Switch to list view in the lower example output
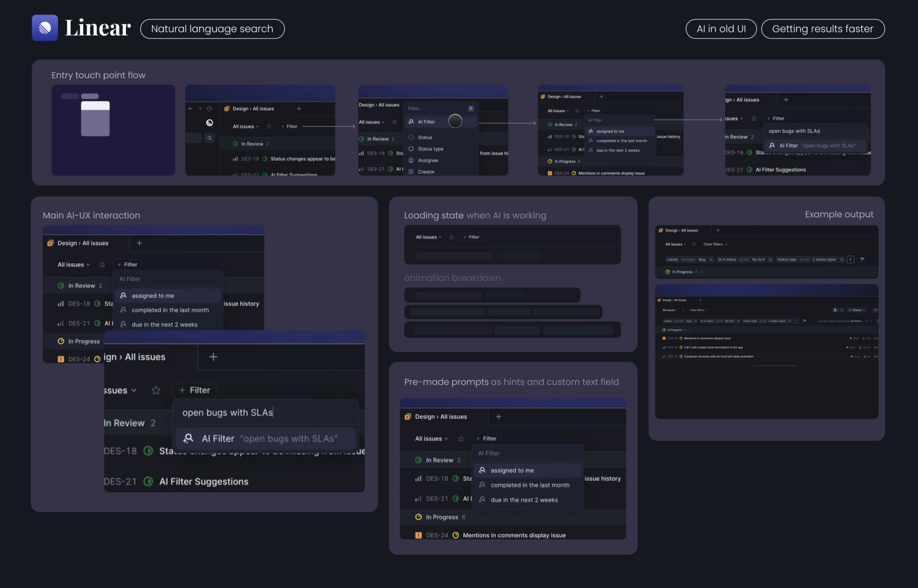Image resolution: width=918 pixels, height=588 pixels. tap(835, 310)
